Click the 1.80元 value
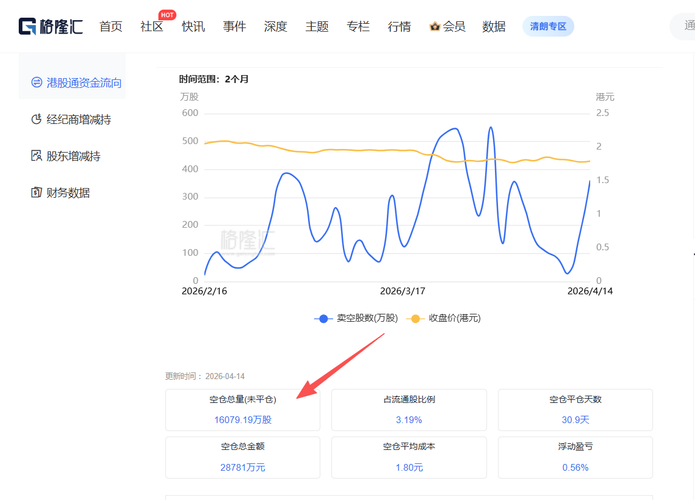695x500 pixels. point(409,468)
